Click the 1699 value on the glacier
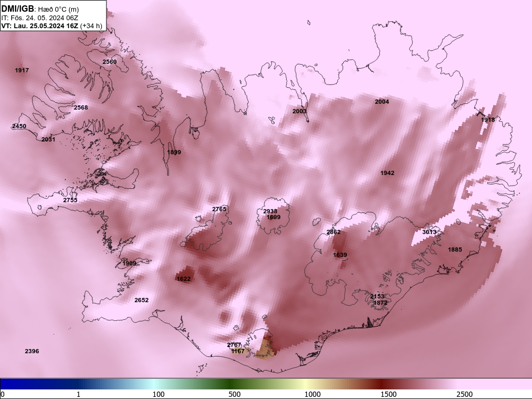Image resolution: width=532 pixels, height=399 pixels. (273, 217)
